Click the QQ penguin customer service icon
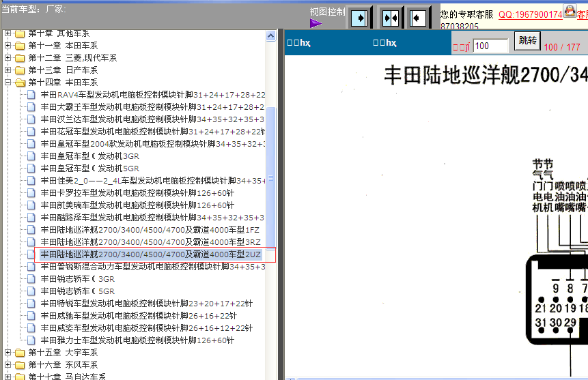The image size is (588, 380). point(570,10)
